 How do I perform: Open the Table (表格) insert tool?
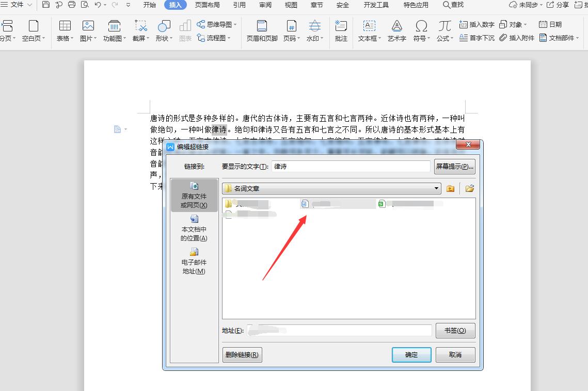point(65,31)
